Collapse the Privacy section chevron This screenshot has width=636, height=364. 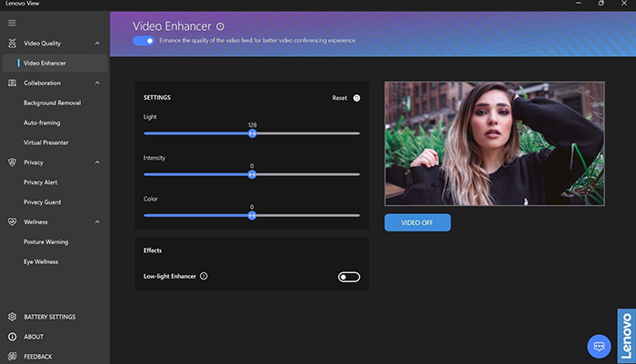pyautogui.click(x=97, y=162)
